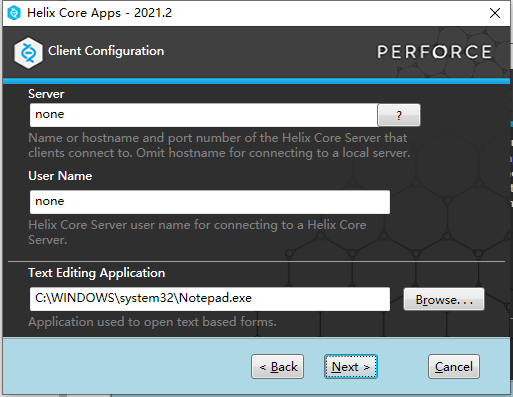Cancel the installer setup
513x397 pixels.
454,366
